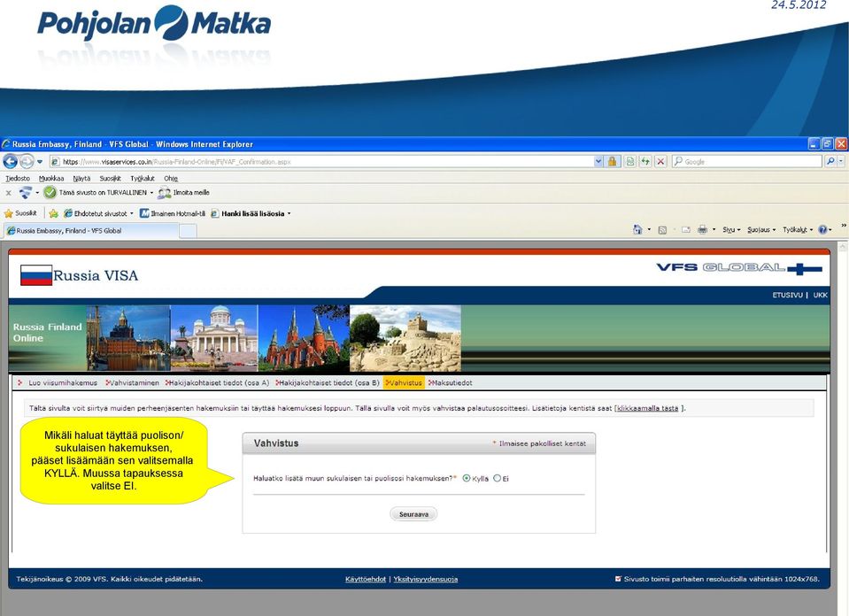
Task: Click the Russian flag logo
Action: tap(36, 275)
